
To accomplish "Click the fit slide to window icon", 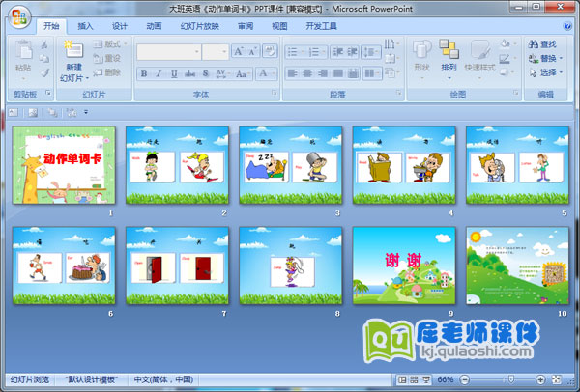I will tap(554, 380).
